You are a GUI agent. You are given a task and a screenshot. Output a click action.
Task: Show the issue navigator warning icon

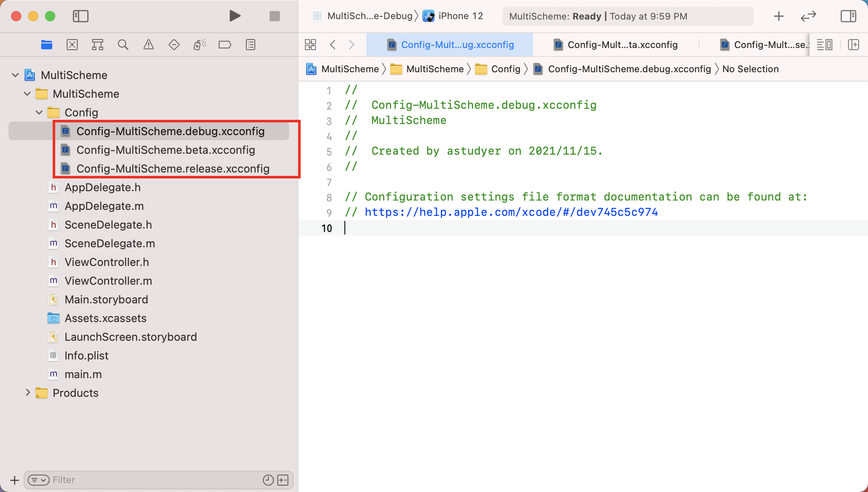pos(149,45)
